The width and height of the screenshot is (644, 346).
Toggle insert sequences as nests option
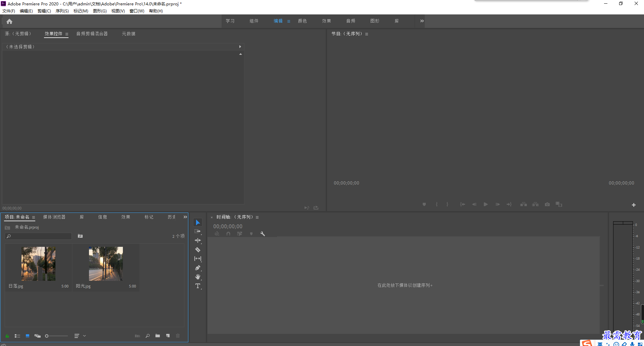point(217,234)
